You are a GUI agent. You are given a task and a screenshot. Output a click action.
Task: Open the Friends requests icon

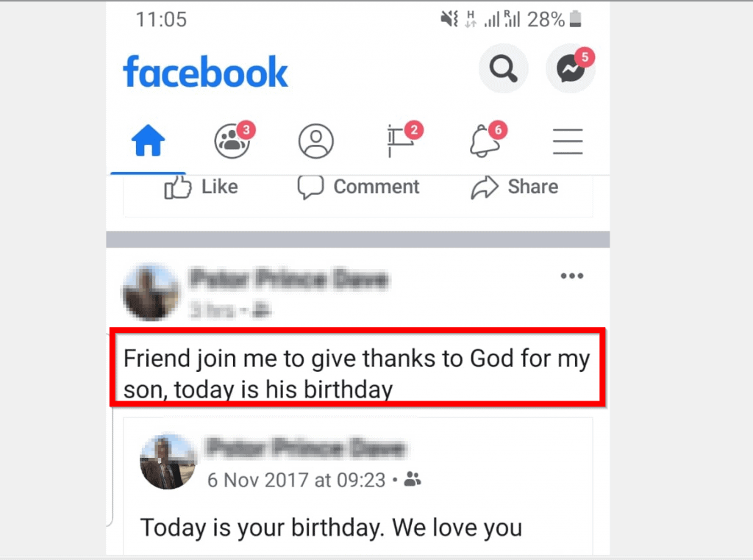(232, 140)
